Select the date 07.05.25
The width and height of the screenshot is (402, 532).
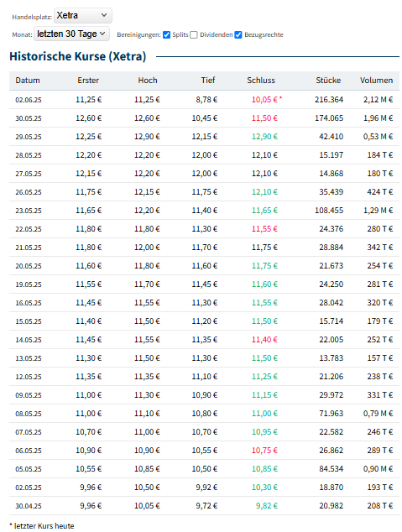(29, 432)
